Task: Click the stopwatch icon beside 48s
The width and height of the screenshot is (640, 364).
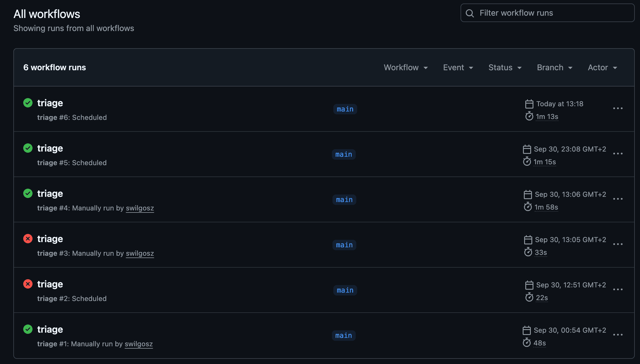Action: click(x=527, y=343)
